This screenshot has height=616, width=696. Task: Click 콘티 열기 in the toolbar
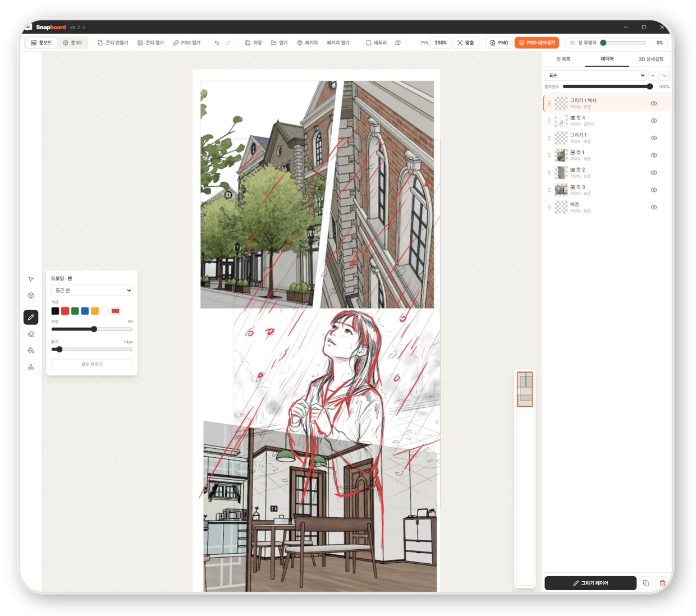[151, 43]
